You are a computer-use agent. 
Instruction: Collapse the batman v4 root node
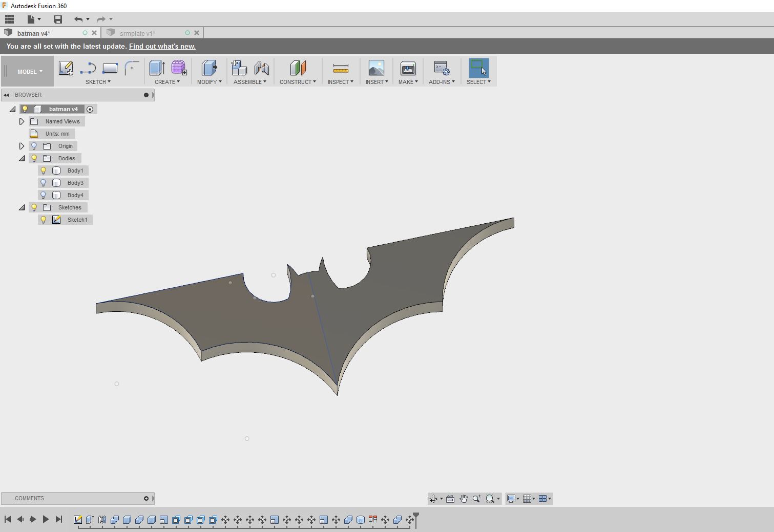coord(13,109)
